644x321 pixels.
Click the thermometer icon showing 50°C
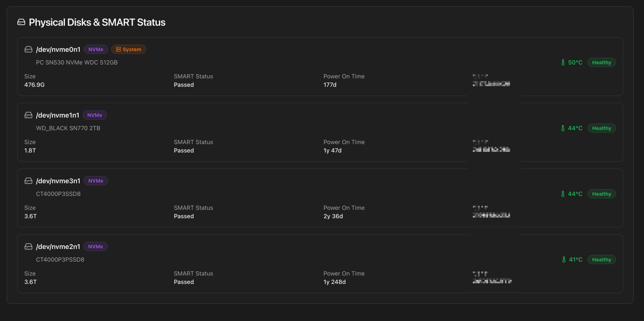tap(563, 62)
